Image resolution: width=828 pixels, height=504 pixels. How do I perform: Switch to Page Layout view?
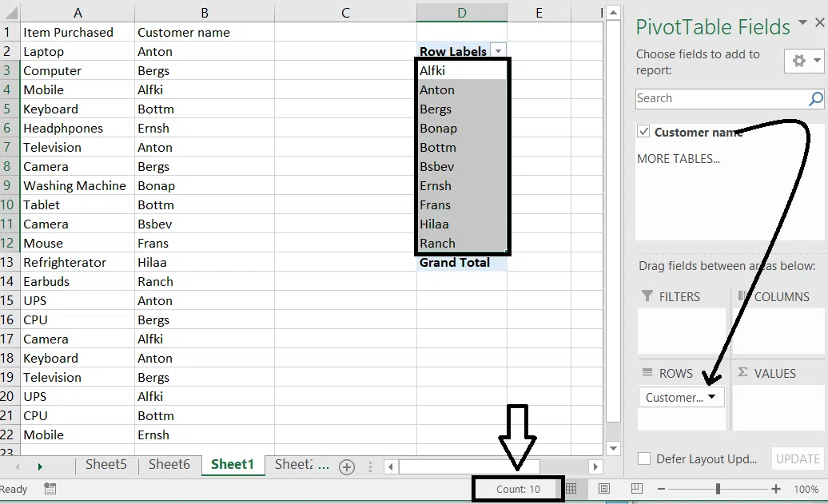click(605, 489)
